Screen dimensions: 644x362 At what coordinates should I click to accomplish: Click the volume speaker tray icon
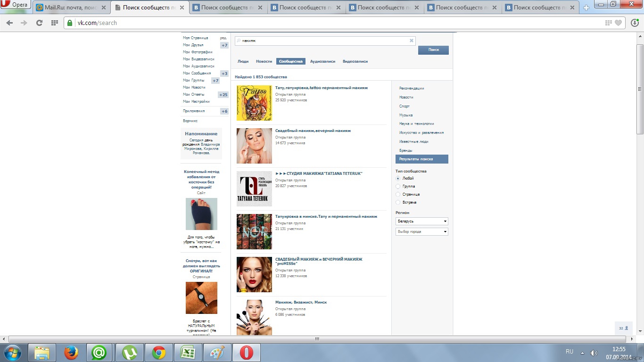pyautogui.click(x=594, y=353)
